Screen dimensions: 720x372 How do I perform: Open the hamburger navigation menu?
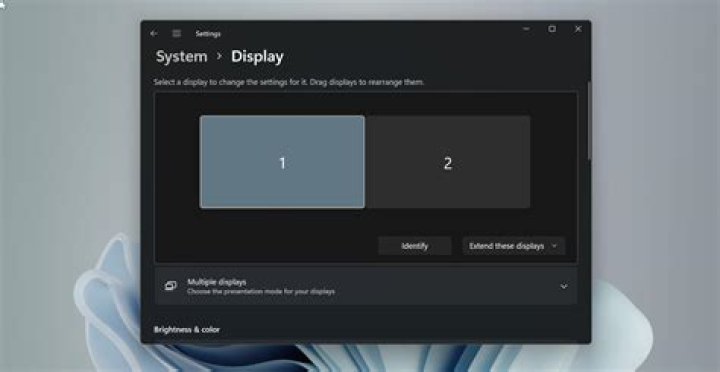(177, 34)
